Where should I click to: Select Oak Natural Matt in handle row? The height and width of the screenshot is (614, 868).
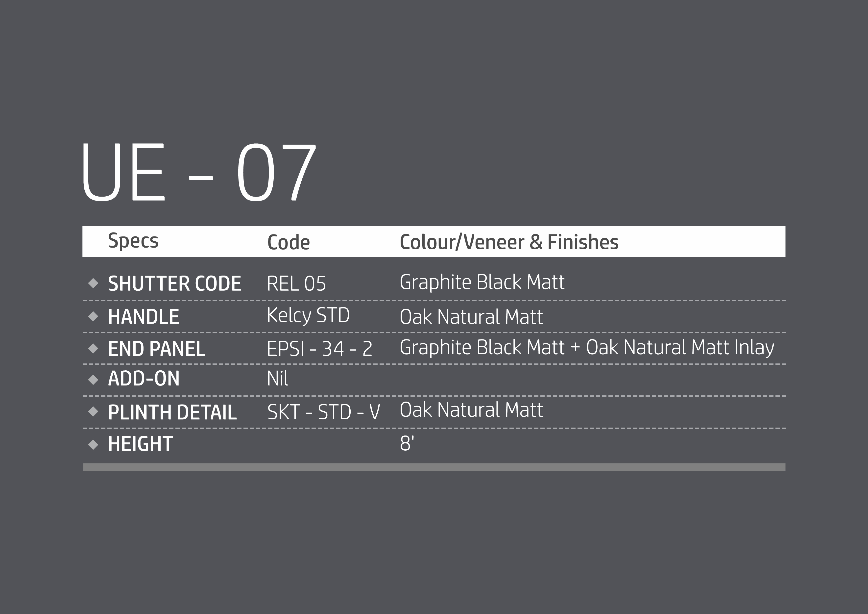click(471, 317)
